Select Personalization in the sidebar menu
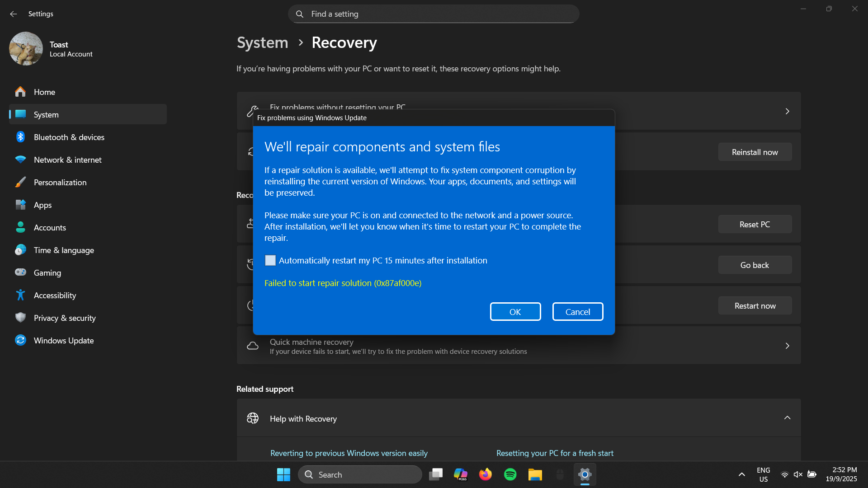This screenshot has height=488, width=868. coord(60,182)
